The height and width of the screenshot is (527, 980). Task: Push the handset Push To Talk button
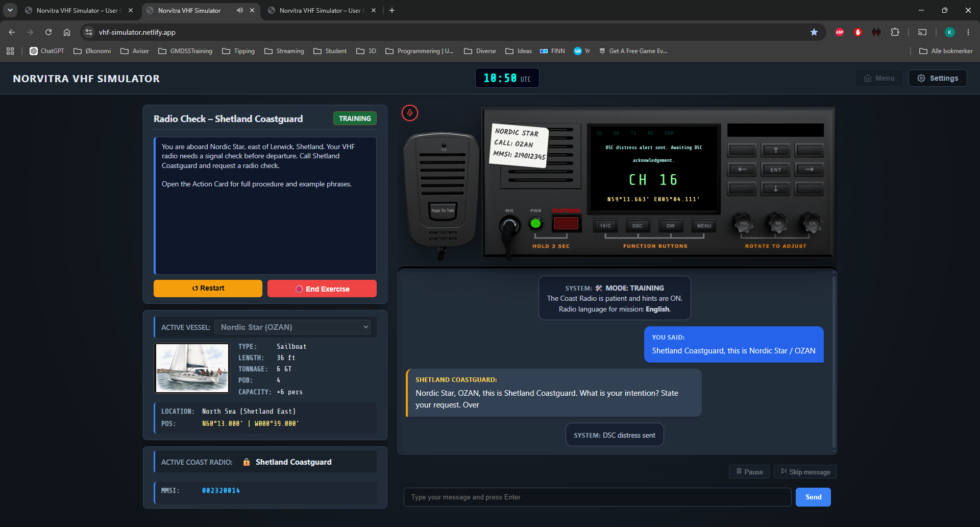(443, 211)
